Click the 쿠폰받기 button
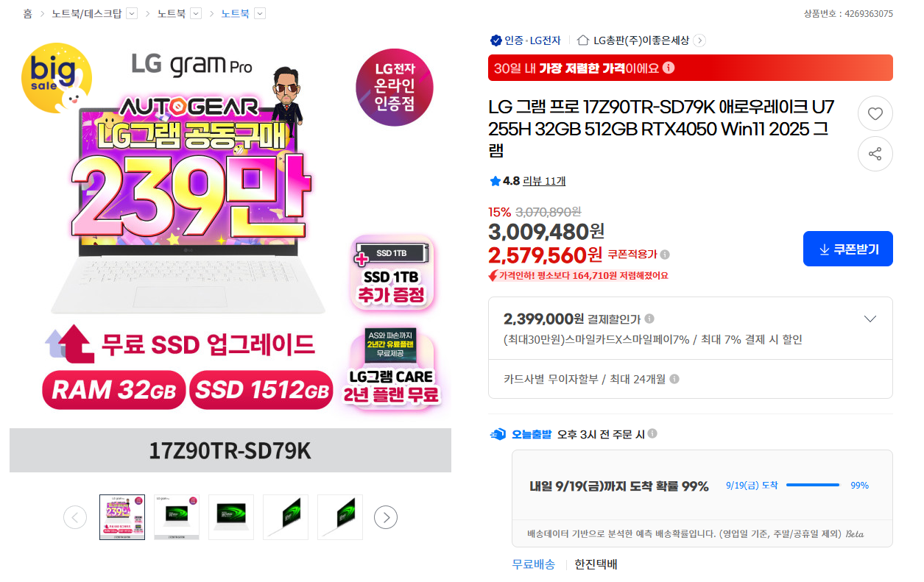The height and width of the screenshot is (582, 924). (x=848, y=249)
